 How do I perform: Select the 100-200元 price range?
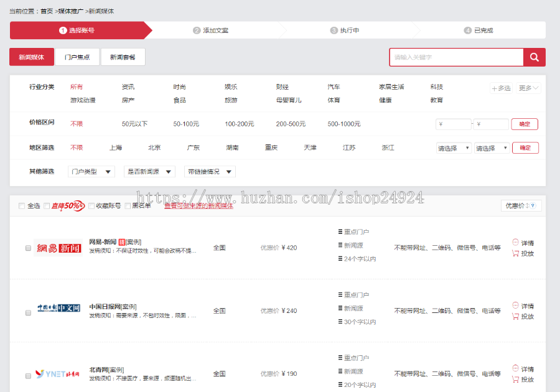click(240, 124)
